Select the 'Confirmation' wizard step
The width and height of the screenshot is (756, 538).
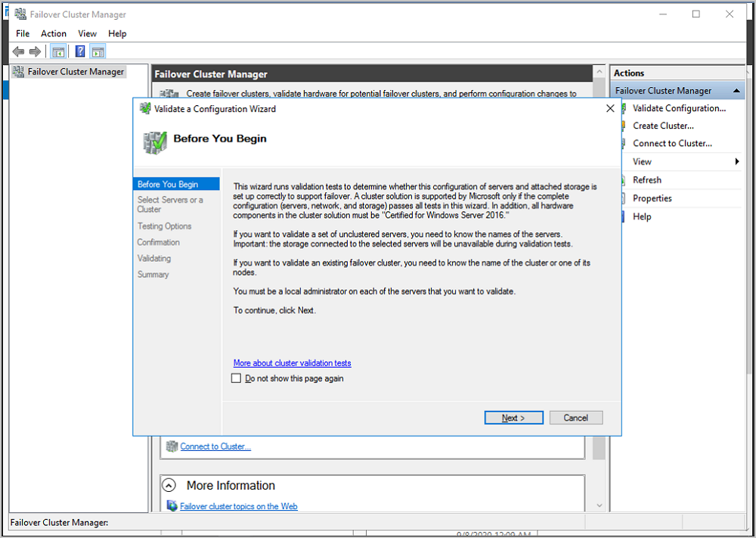point(158,242)
